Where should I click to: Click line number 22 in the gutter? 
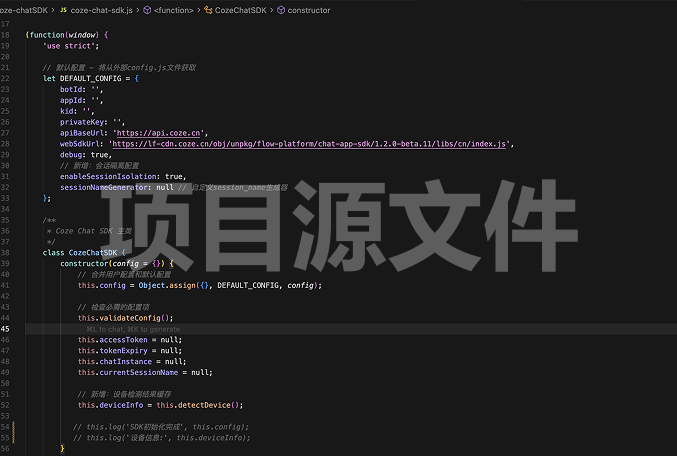point(5,78)
